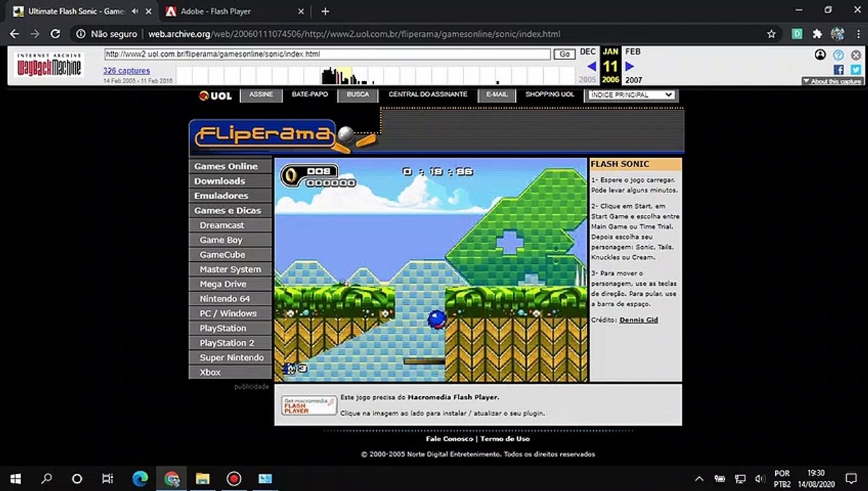Open the ÍNDICE PRINCIPAL dropdown

(x=631, y=95)
